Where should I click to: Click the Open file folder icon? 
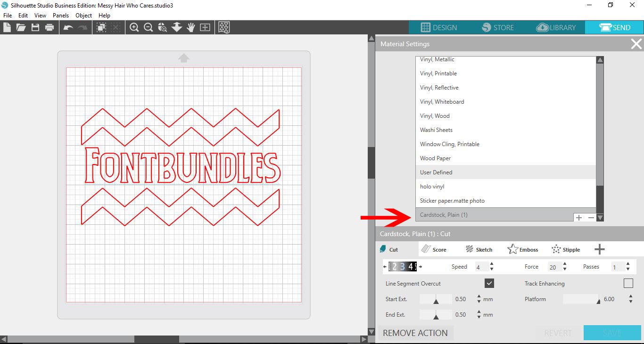click(21, 27)
